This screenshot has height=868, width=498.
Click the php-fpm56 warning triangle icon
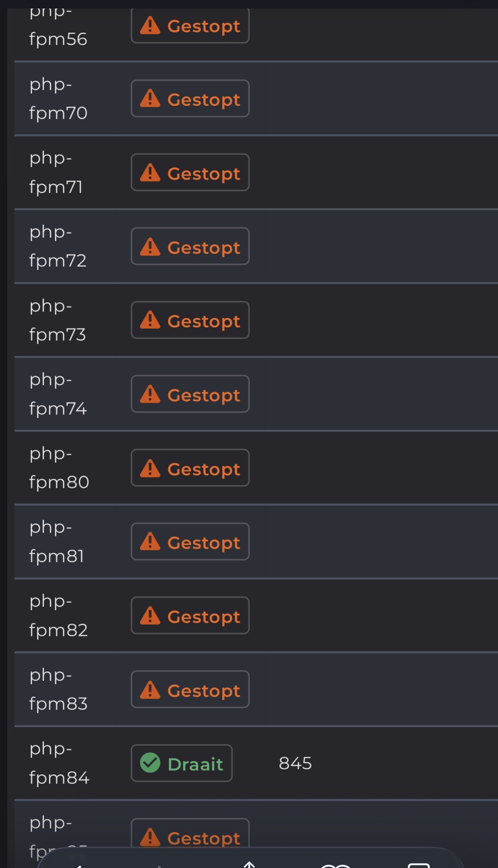point(150,26)
